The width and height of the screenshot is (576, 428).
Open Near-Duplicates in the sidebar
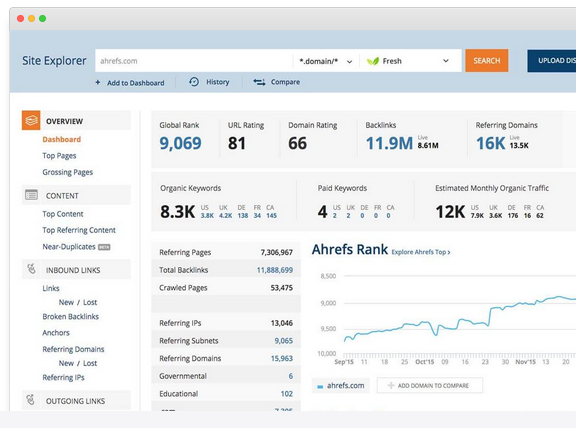point(69,247)
